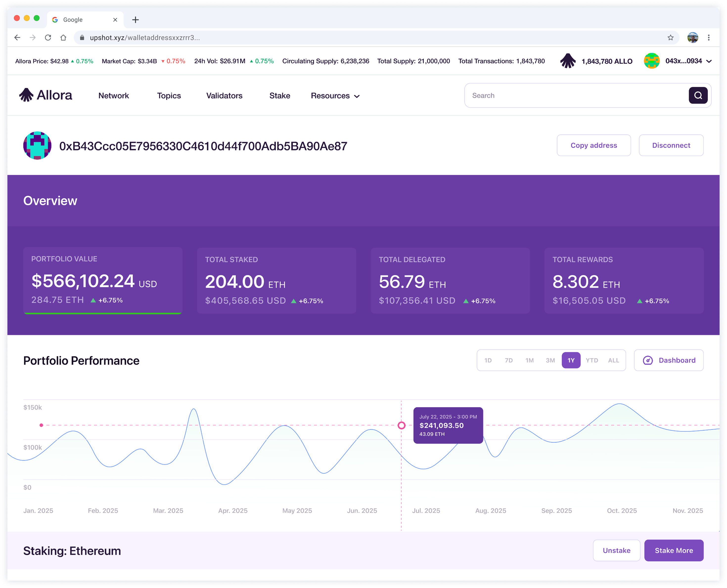
Task: Click the browser profile avatar
Action: pyautogui.click(x=692, y=38)
